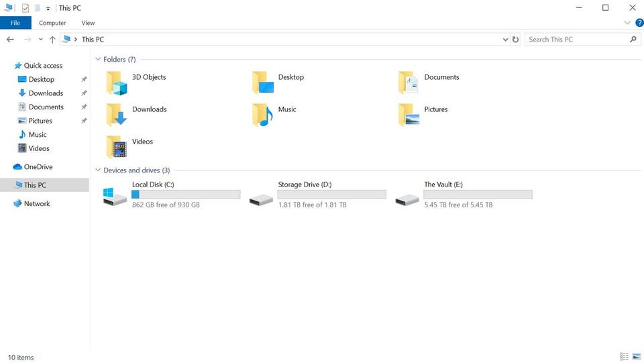Open the Downloads folder icon in Folders
This screenshot has width=644, height=363.
coord(117,115)
